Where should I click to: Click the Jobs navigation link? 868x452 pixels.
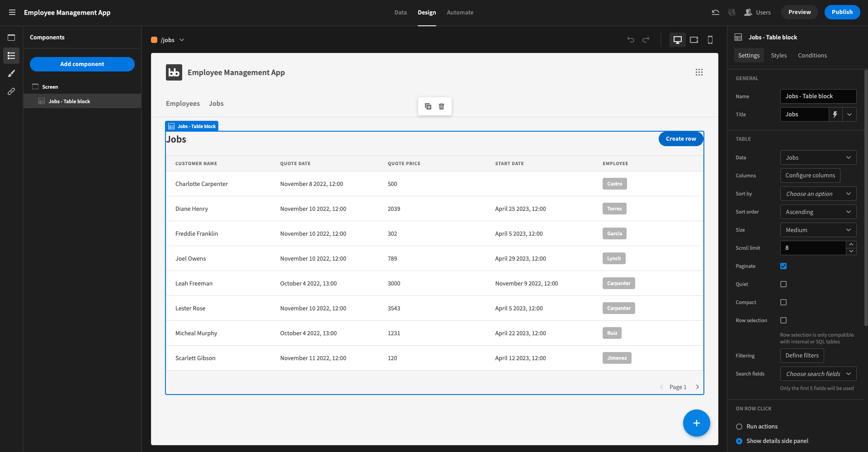click(216, 104)
